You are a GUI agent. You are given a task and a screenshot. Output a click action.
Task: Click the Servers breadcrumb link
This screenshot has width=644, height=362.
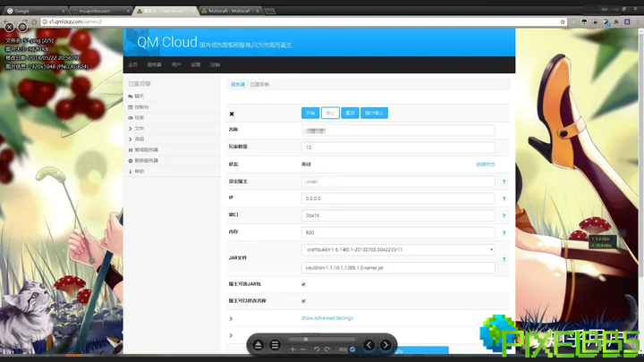coord(238,85)
